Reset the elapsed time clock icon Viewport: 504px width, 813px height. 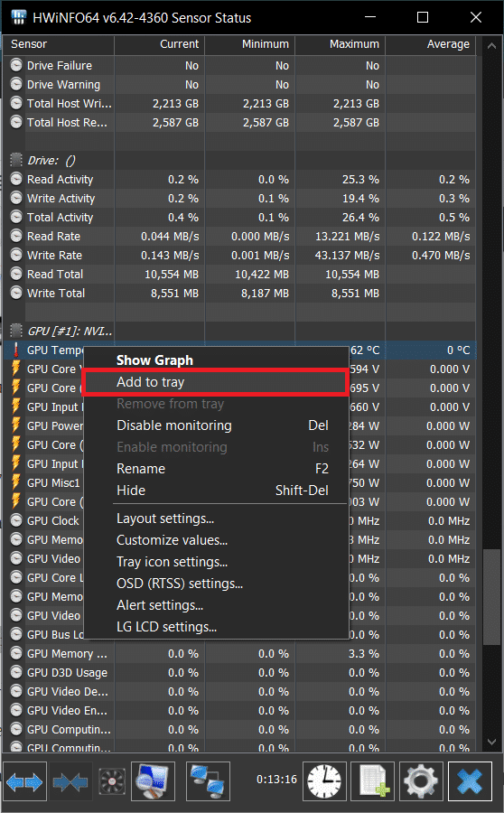click(324, 781)
